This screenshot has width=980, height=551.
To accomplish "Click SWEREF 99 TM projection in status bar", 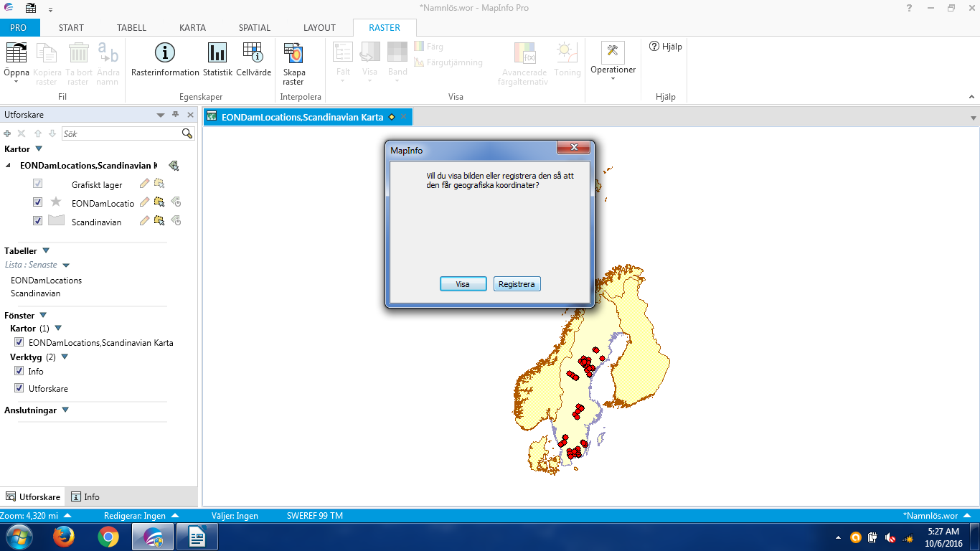I will (x=315, y=515).
